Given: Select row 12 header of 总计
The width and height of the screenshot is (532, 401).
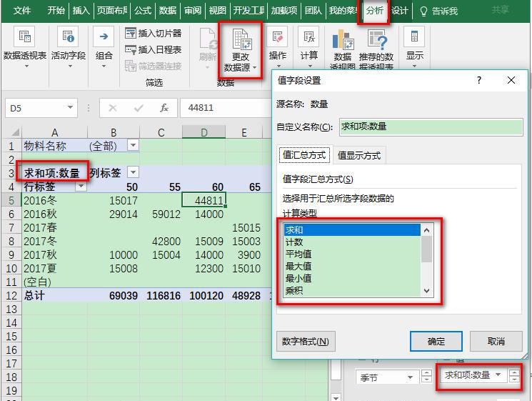Looking at the screenshot, I should point(11,295).
